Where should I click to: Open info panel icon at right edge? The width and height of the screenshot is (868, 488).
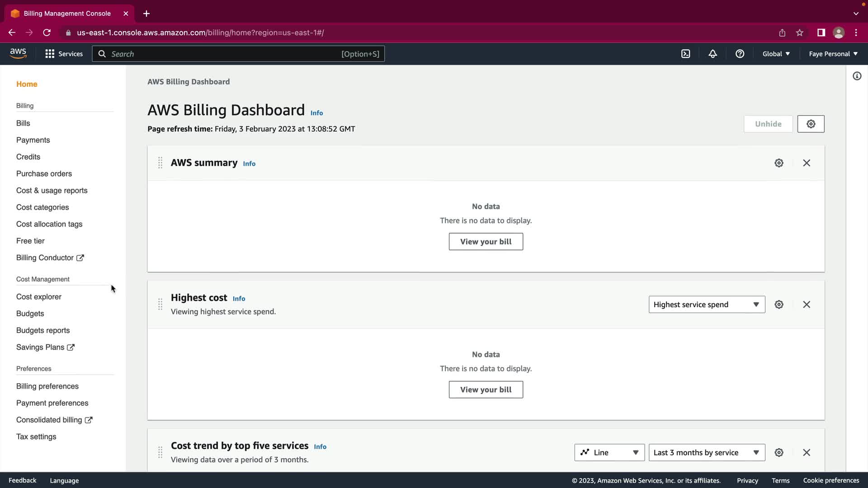857,76
